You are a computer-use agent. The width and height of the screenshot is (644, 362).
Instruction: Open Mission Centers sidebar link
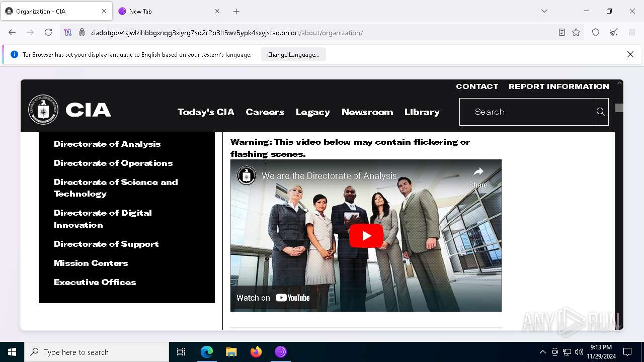pos(91,263)
